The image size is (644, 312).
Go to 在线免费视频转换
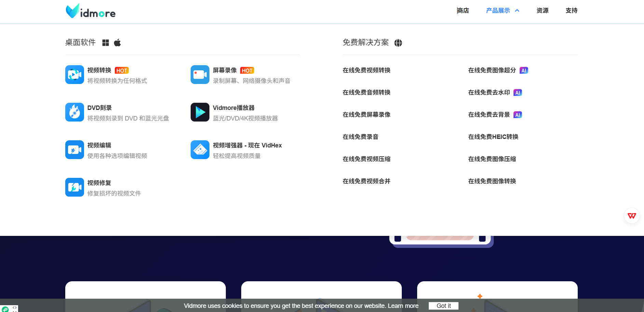[367, 70]
